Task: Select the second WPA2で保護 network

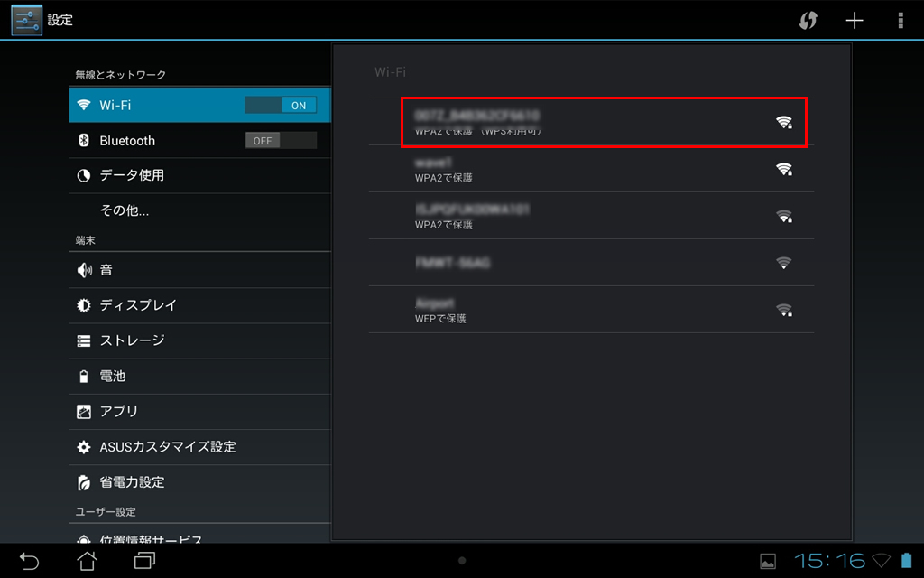Action: pos(592,169)
